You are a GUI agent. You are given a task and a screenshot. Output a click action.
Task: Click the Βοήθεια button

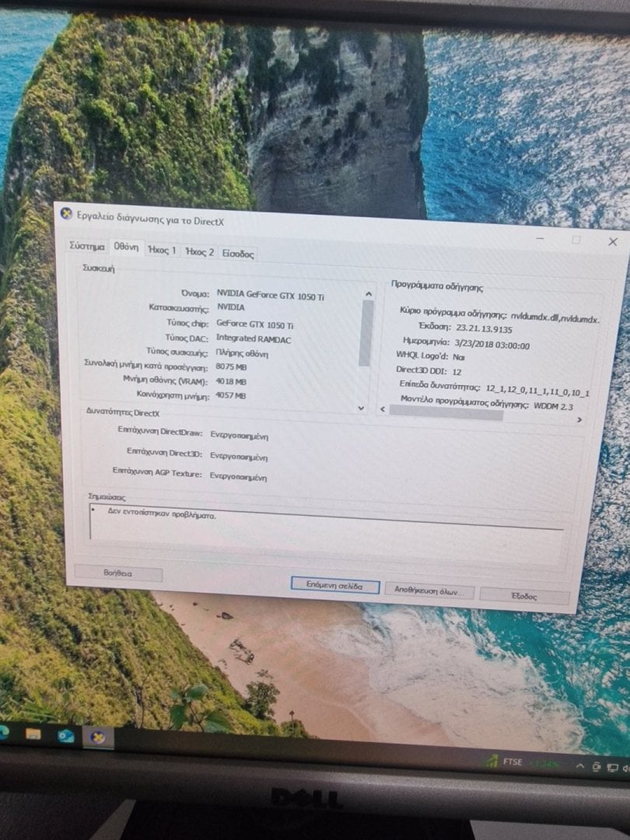click(x=118, y=572)
